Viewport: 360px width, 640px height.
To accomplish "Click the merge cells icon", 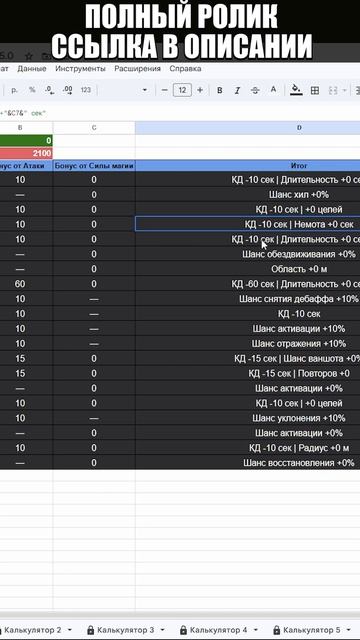I will 333,90.
